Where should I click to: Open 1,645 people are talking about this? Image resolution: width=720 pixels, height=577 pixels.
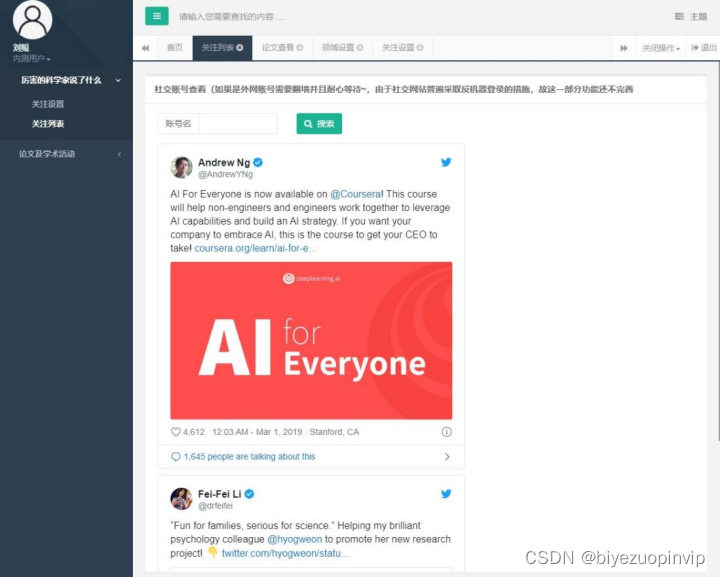click(x=249, y=457)
